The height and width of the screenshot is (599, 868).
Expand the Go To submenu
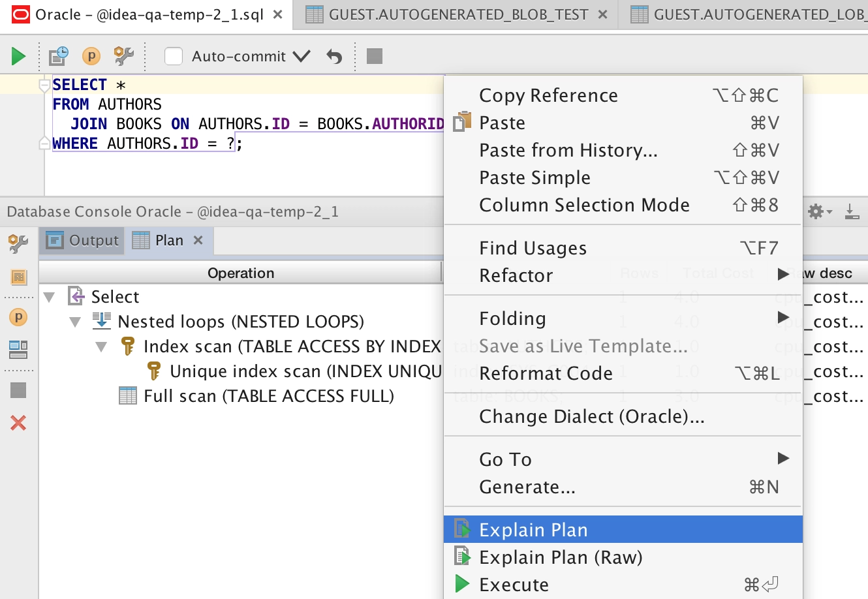[783, 459]
